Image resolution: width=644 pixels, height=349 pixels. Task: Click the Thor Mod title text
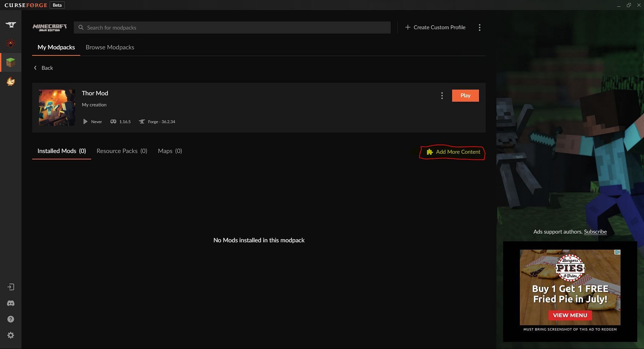95,93
